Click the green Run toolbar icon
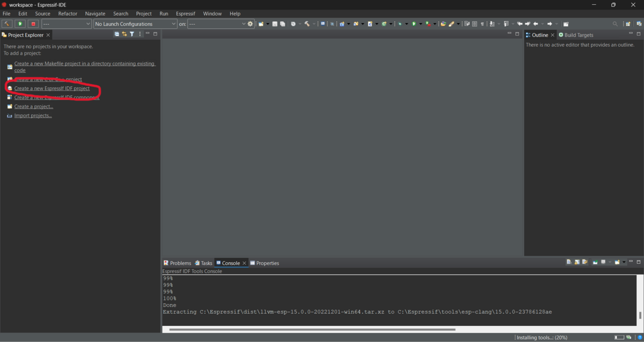Viewport: 644px width, 342px height. click(413, 24)
